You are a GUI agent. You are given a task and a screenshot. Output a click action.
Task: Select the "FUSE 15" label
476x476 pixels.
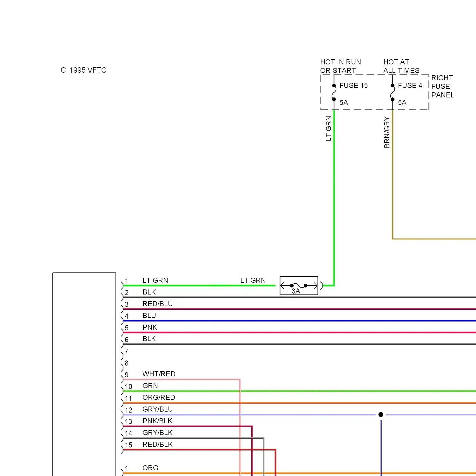[354, 85]
